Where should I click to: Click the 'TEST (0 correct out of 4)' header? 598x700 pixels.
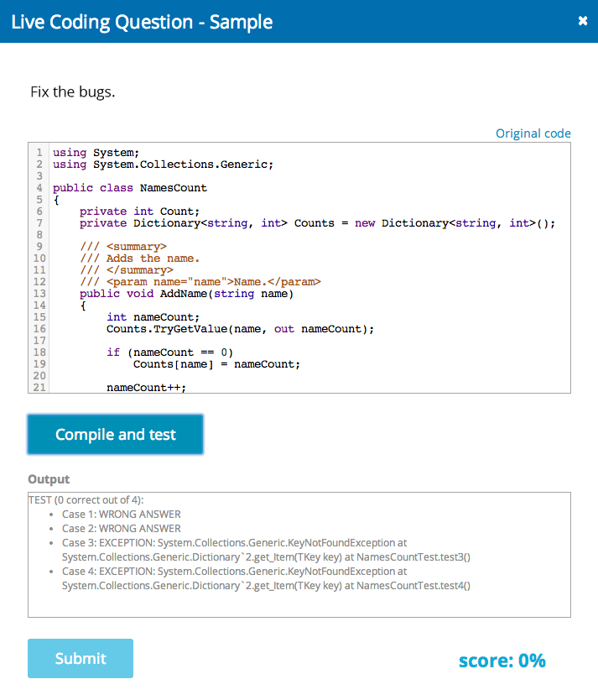pos(86,500)
